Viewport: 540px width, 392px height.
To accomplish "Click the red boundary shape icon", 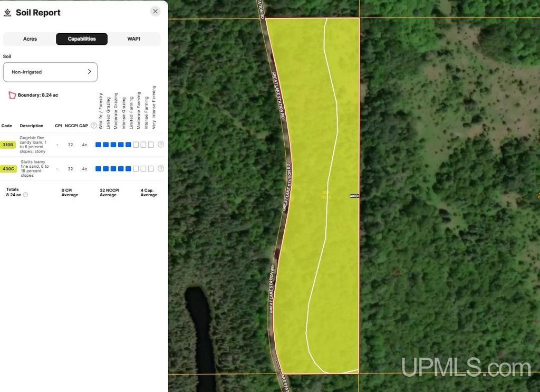I will click(12, 95).
